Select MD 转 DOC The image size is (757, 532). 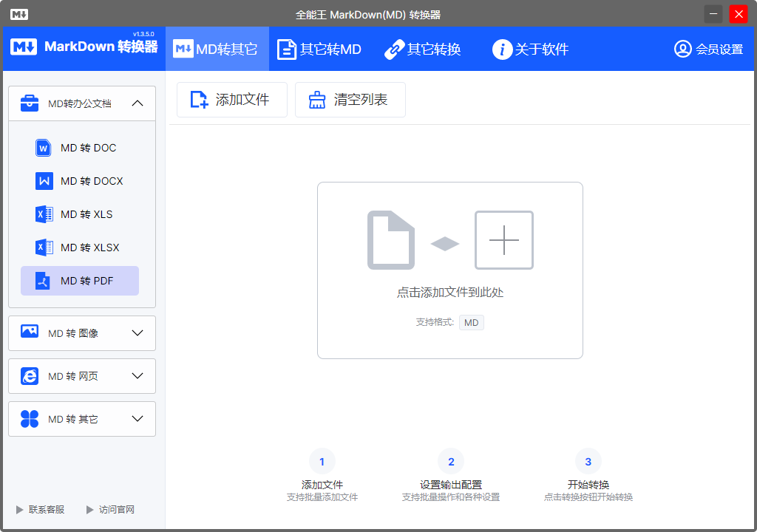(x=80, y=148)
